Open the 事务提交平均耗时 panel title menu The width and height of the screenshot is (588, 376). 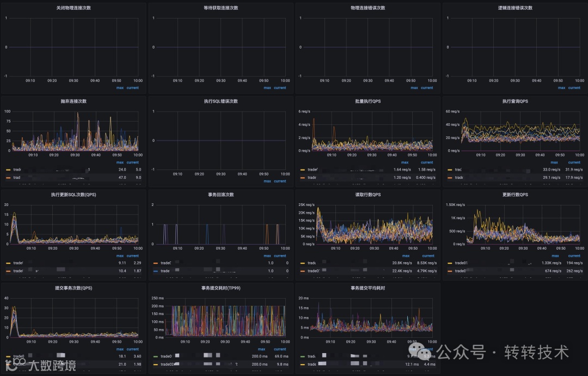368,288
